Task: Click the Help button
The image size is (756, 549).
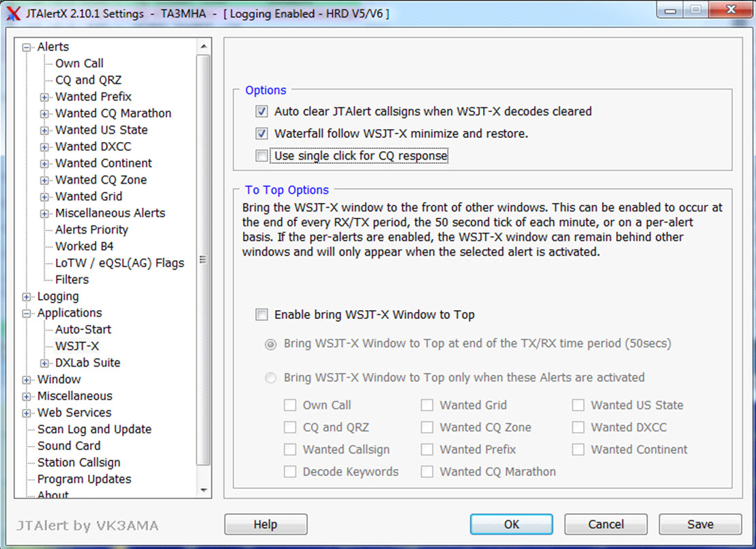Action: [x=265, y=524]
